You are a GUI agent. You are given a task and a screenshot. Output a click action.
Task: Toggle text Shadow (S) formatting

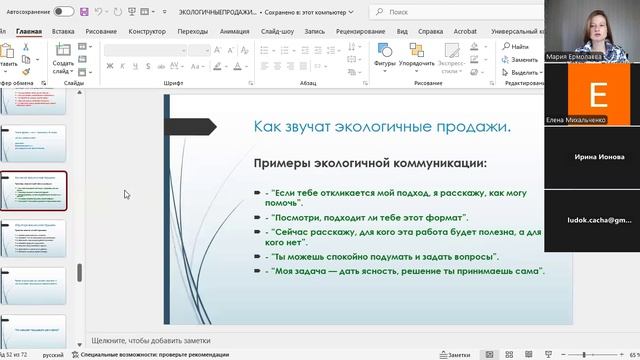click(148, 66)
